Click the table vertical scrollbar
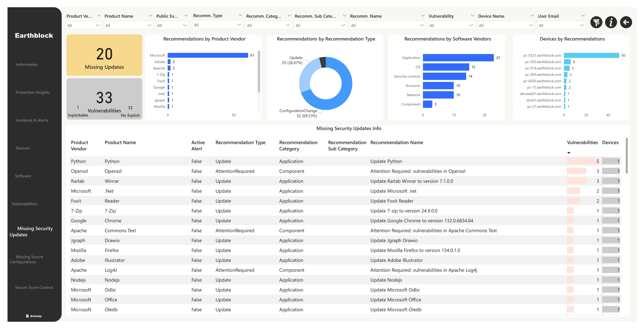 click(627, 156)
